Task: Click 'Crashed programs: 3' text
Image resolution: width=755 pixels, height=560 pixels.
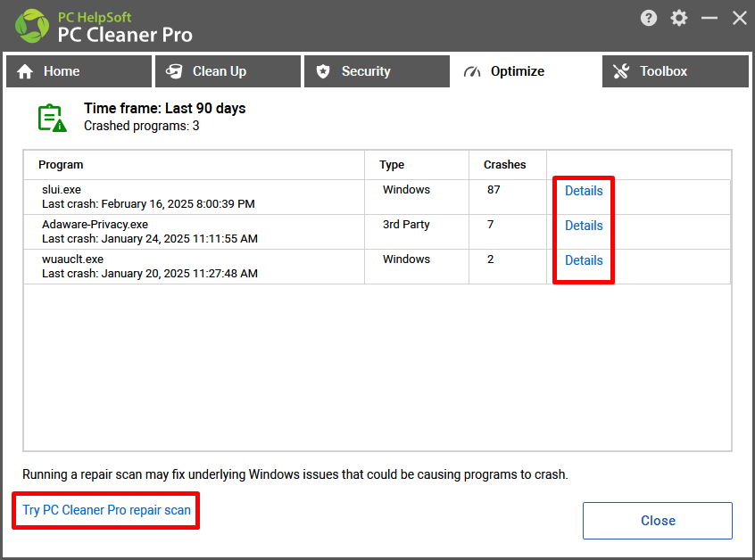Action: [142, 126]
